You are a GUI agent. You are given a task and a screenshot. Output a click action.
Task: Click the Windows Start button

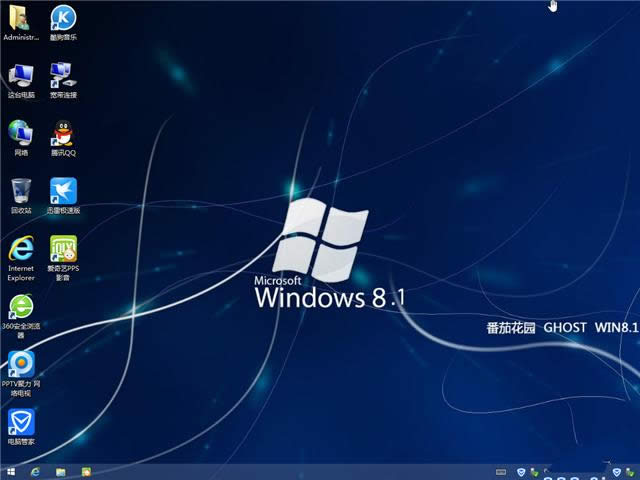11,471
